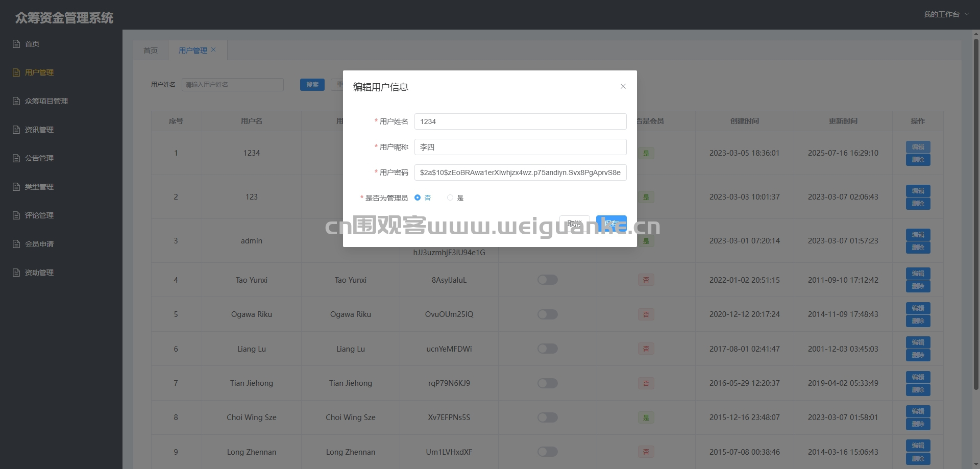Click the 取消 button in the dialog
Image resolution: width=980 pixels, height=469 pixels.
(575, 224)
